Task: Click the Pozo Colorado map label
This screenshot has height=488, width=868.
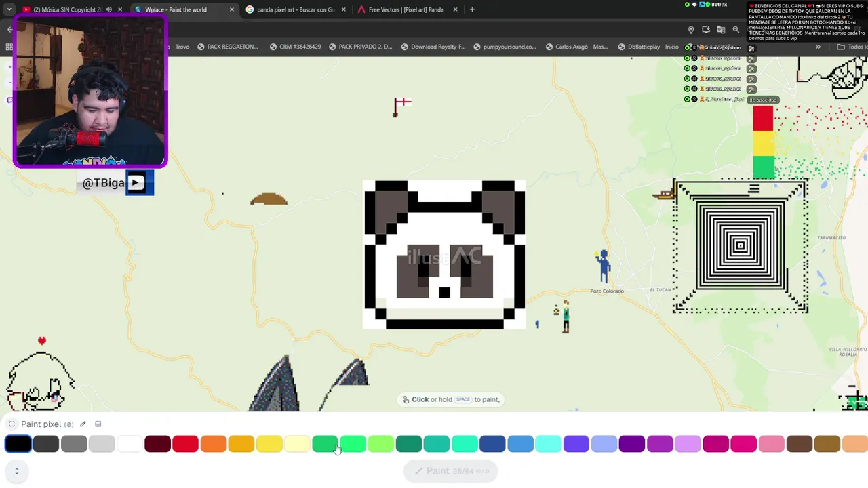Action: point(606,291)
